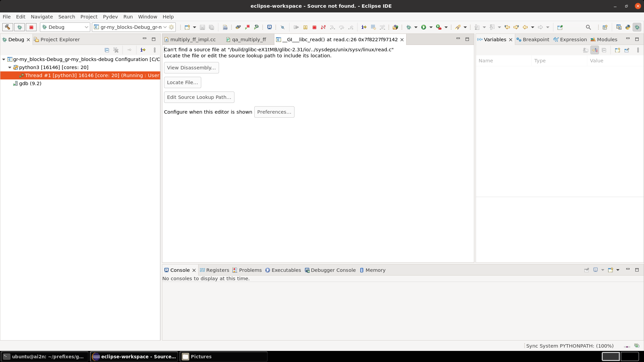Viewport: 644px width, 362px height.
Task: Open the Open Console dropdown arrow
Action: tap(618, 270)
